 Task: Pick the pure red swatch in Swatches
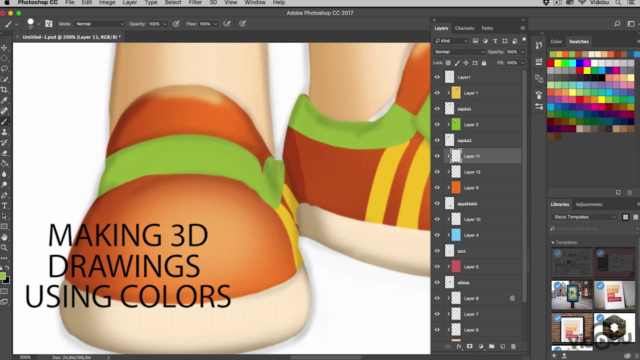551,63
